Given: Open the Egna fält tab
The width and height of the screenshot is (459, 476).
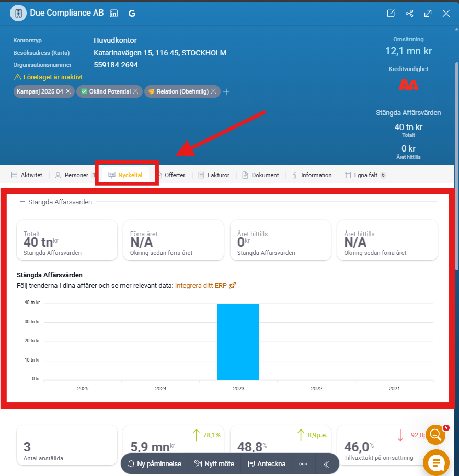Looking at the screenshot, I should pyautogui.click(x=365, y=175).
